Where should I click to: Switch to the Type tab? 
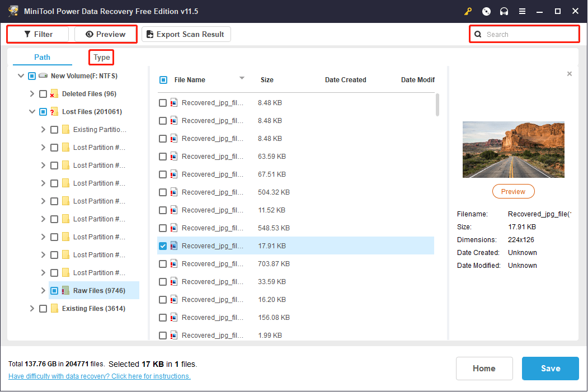[101, 57]
